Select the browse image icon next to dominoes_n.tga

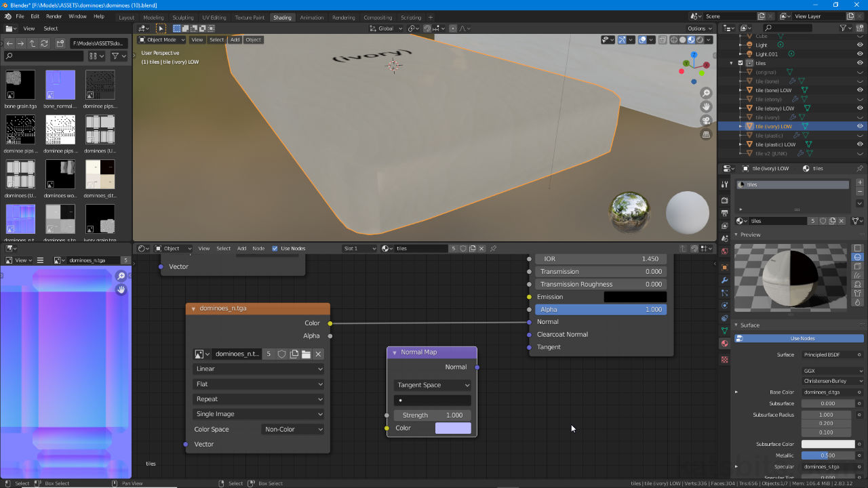click(201, 353)
